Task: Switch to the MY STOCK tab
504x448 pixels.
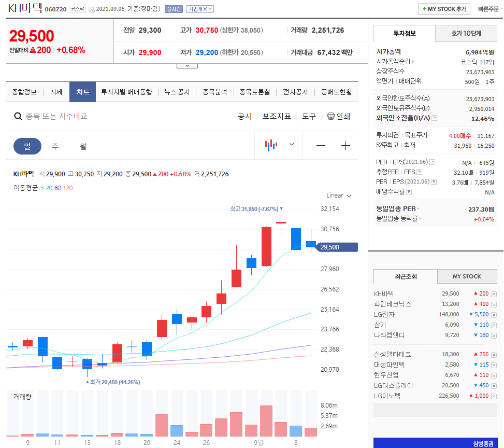Action: pos(467,276)
